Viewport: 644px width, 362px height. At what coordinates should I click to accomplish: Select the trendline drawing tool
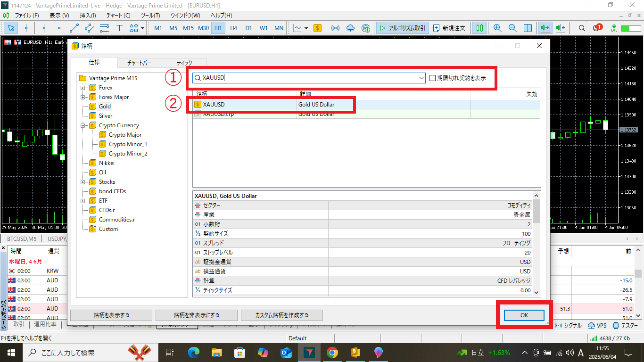pyautogui.click(x=74, y=28)
